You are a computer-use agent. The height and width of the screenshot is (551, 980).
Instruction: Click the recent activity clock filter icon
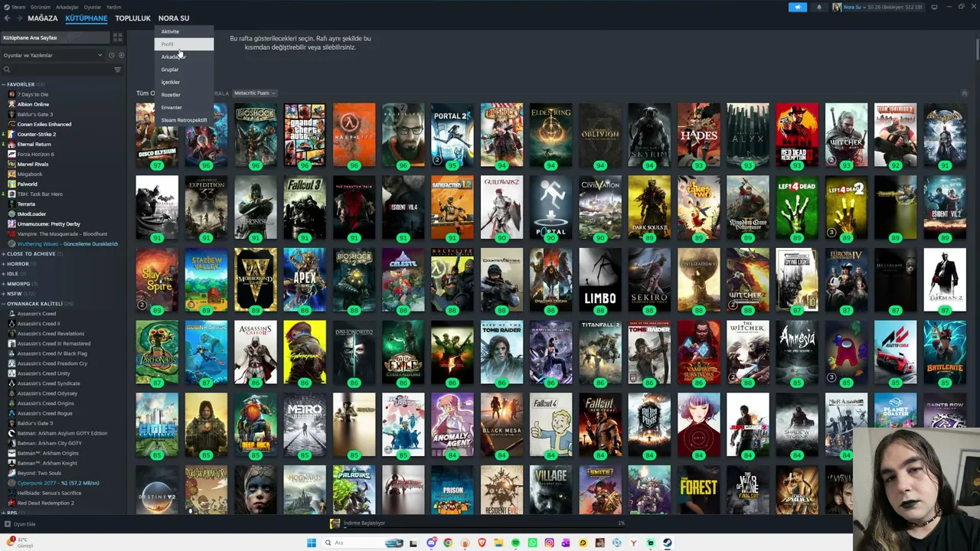click(x=111, y=55)
